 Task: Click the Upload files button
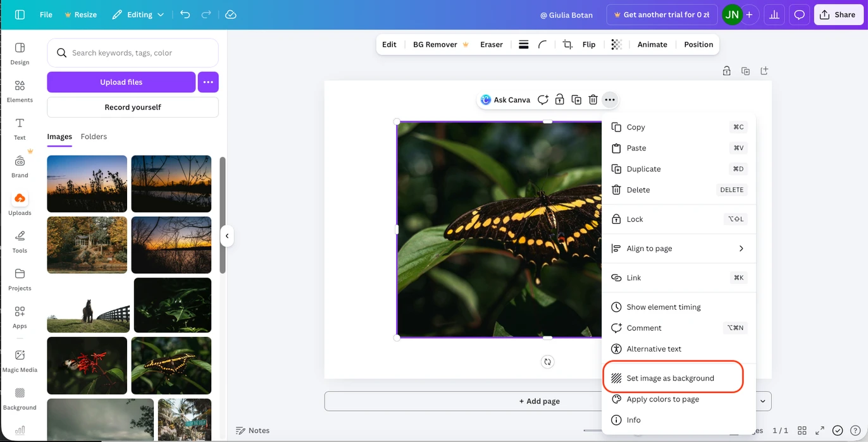tap(121, 82)
